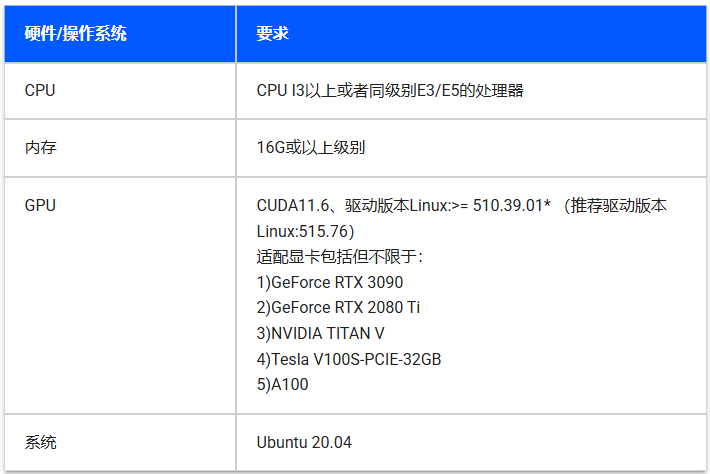The width and height of the screenshot is (710, 474).
Task: Click the 适配显卡包括但不限于 line
Action: (340, 257)
